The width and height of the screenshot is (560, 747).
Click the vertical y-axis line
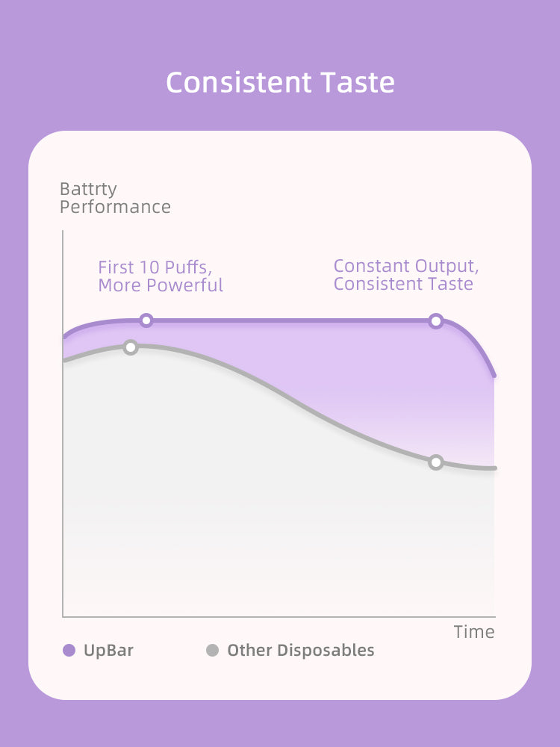pyautogui.click(x=63, y=423)
